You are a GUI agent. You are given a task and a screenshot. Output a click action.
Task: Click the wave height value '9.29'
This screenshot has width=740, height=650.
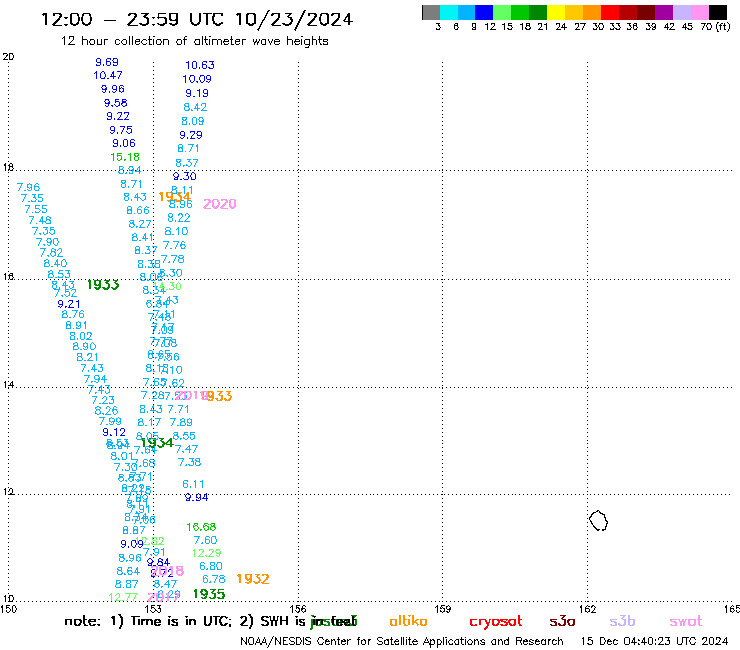191,135
